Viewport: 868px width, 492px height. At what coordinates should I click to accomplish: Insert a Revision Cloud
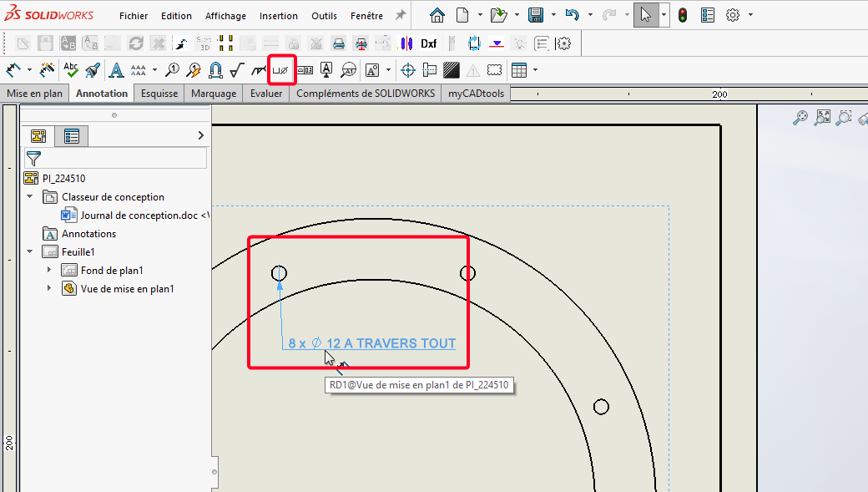coord(494,70)
